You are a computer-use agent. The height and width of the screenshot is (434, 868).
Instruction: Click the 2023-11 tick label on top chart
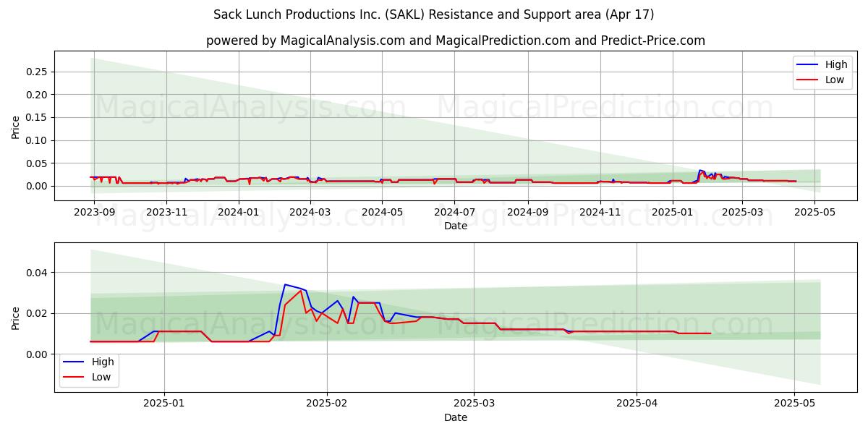click(167, 212)
